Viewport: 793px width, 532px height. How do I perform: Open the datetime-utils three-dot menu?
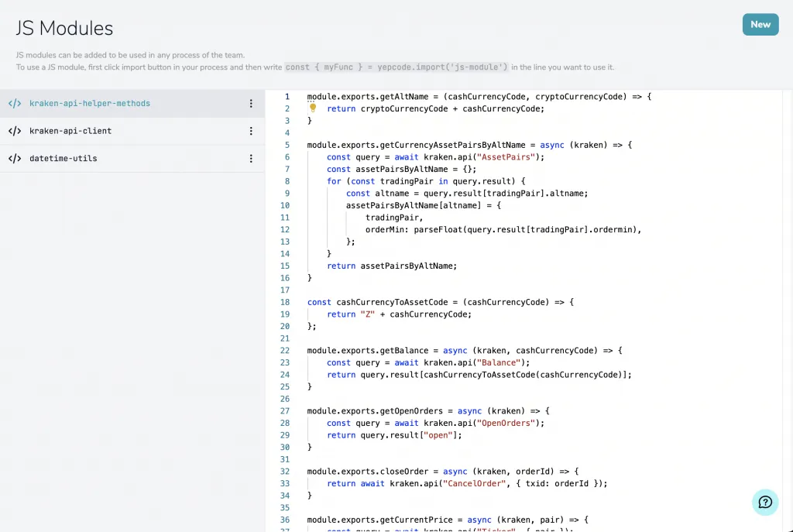(x=251, y=159)
